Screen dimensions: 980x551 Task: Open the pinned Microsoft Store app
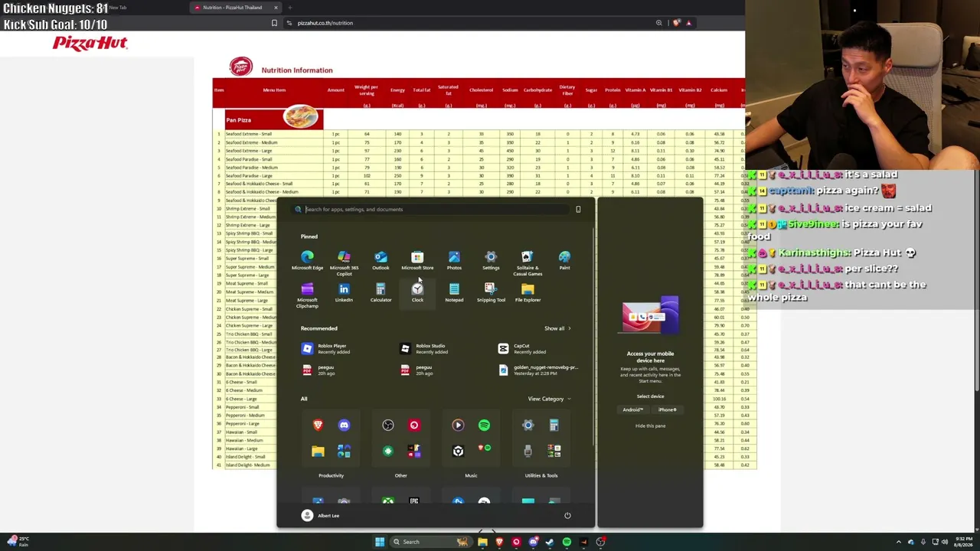click(417, 260)
